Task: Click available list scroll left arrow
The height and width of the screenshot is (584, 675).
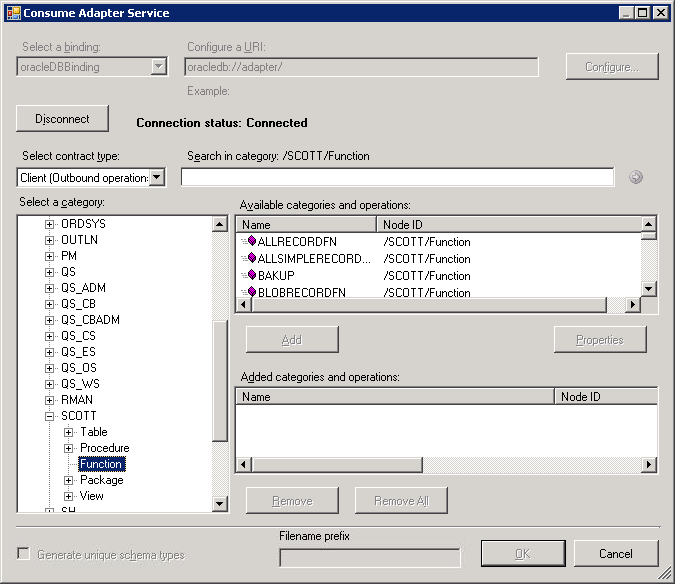Action: [244, 304]
